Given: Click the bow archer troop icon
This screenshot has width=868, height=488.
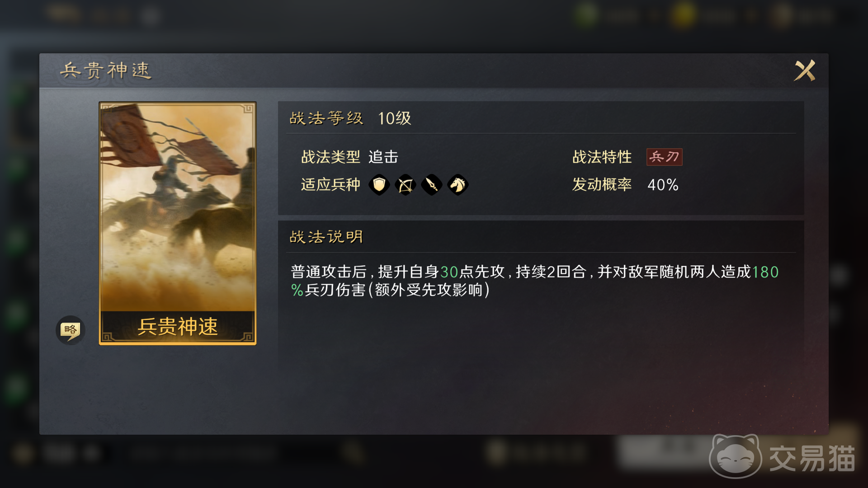Looking at the screenshot, I should pyautogui.click(x=405, y=184).
